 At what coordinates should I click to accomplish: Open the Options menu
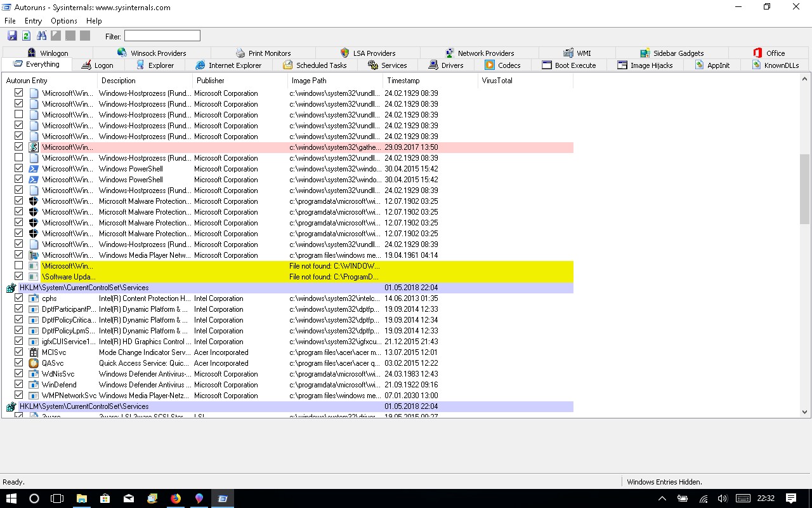(64, 21)
